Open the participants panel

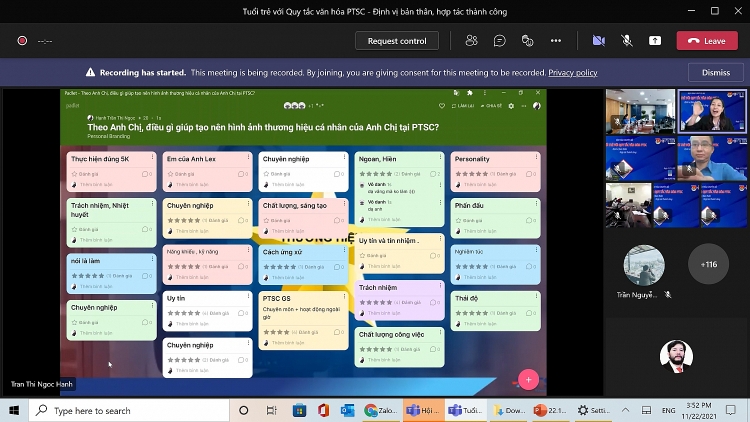(471, 41)
